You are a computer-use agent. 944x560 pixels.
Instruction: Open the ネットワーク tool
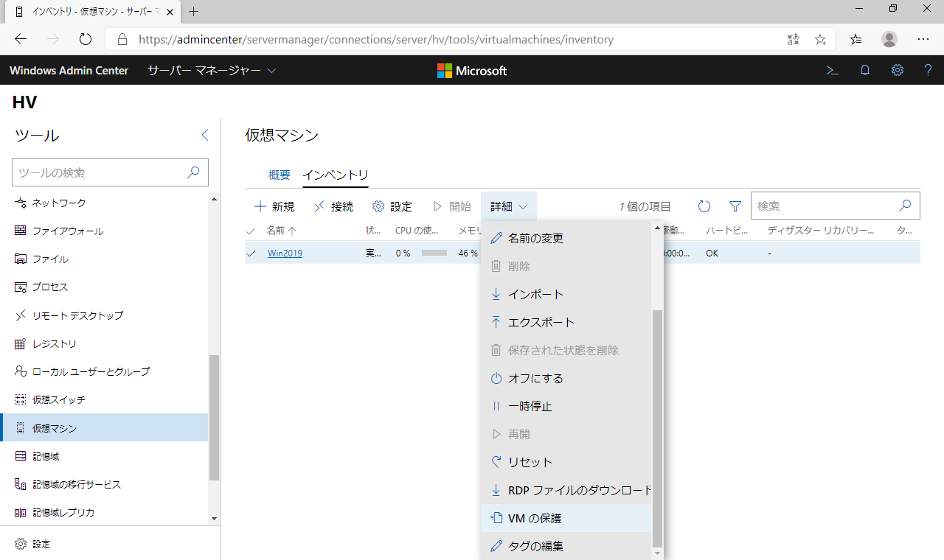pyautogui.click(x=104, y=203)
